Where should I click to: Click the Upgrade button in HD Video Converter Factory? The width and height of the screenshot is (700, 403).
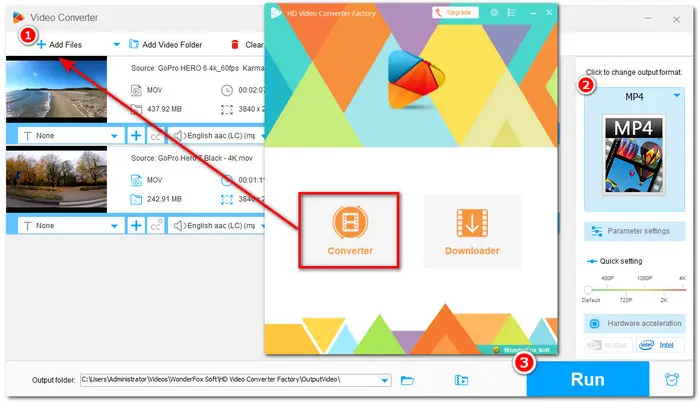455,12
